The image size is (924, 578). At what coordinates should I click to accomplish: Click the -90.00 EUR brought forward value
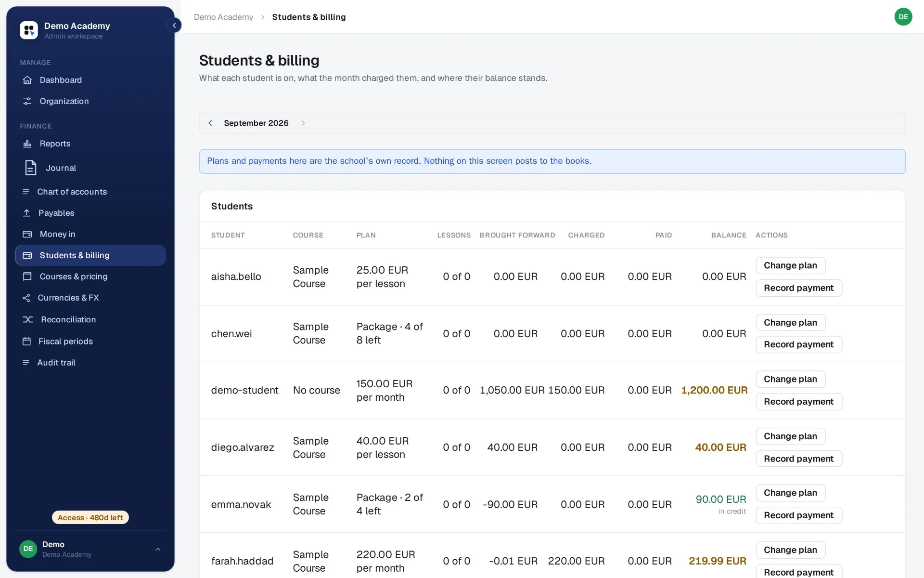coord(510,504)
